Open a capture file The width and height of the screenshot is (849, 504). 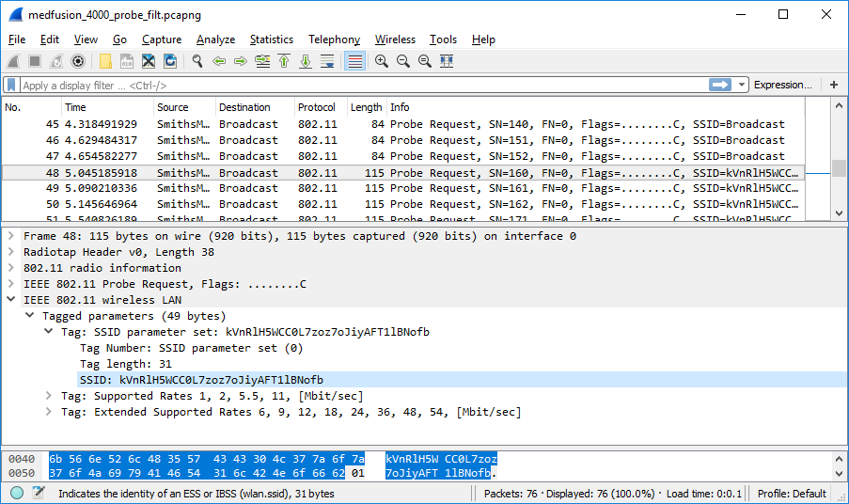pos(105,61)
